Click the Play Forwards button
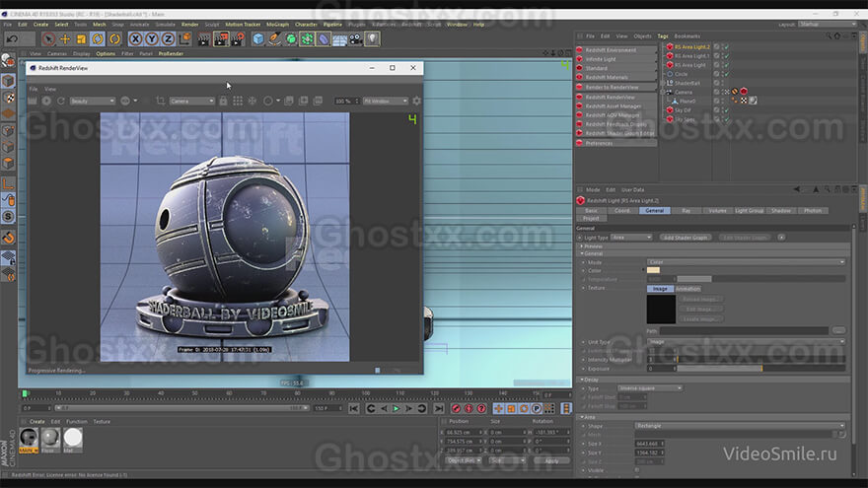 (396, 408)
